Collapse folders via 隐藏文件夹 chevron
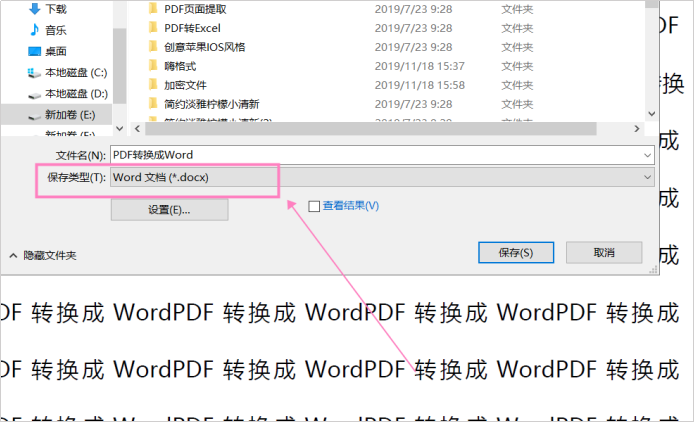The image size is (695, 423). 13,255
